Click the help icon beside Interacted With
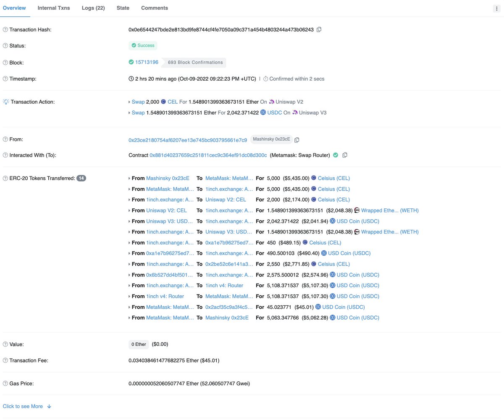 pos(5,155)
